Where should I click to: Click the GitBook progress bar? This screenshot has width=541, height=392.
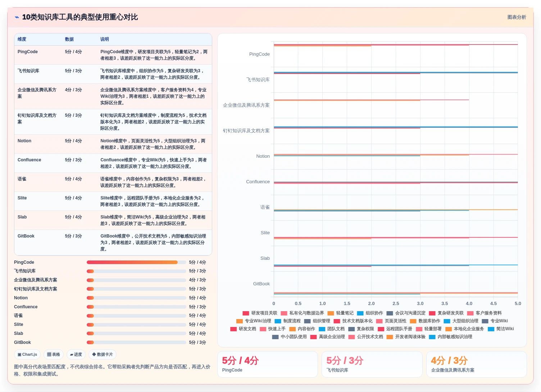click(x=136, y=342)
